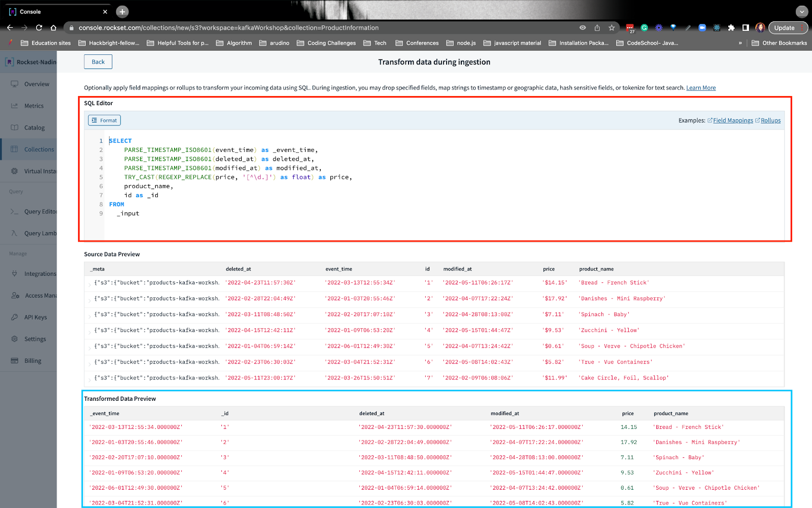Viewport: 812px width, 508px height.
Task: Format the SQL with the Format button
Action: tap(105, 120)
